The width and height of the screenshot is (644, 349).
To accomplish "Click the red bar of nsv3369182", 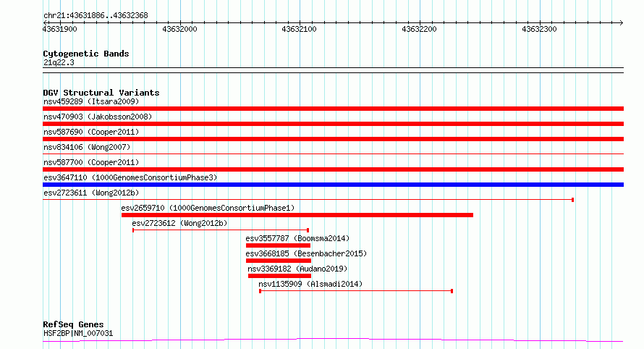I will tap(279, 276).
